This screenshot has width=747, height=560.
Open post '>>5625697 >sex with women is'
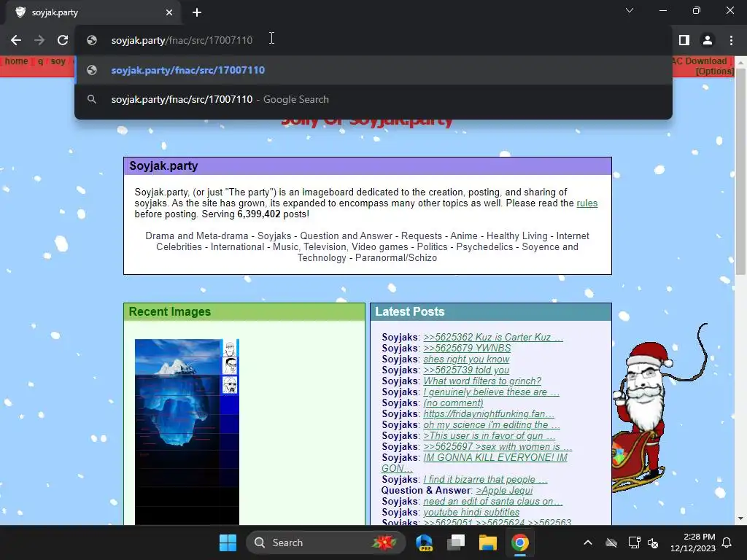point(498,447)
